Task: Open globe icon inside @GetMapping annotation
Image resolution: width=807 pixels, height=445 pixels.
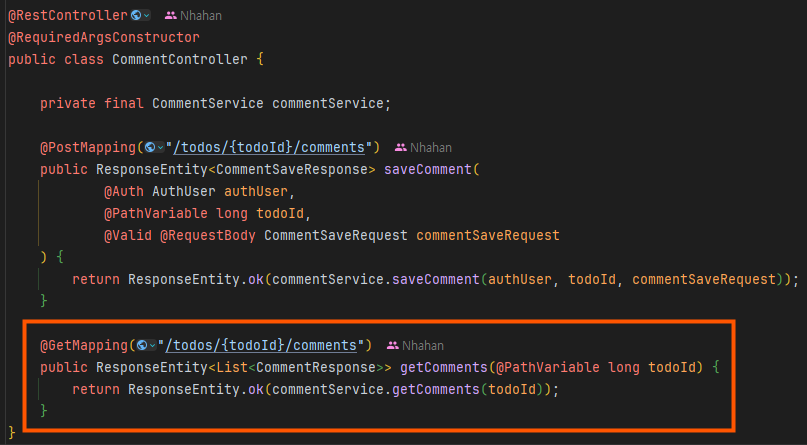Action: pos(142,345)
